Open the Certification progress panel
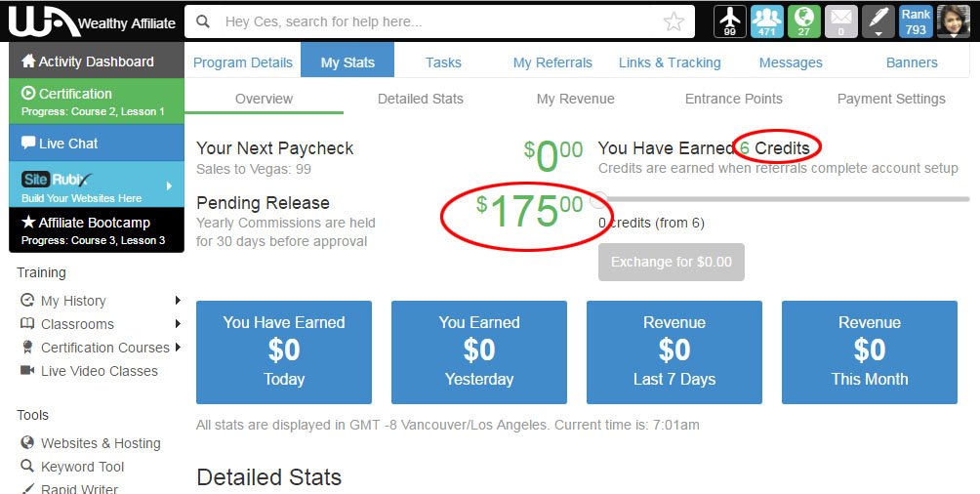 tap(97, 102)
